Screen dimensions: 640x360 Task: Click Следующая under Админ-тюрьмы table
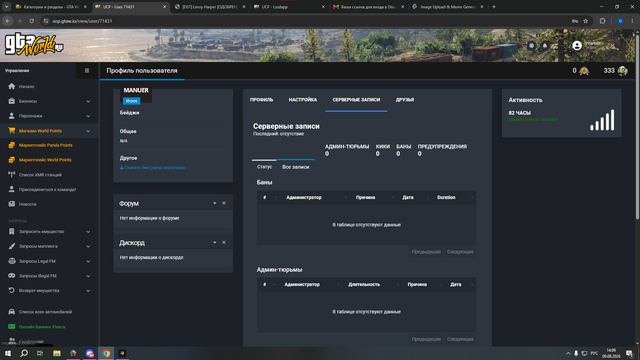[460, 339]
